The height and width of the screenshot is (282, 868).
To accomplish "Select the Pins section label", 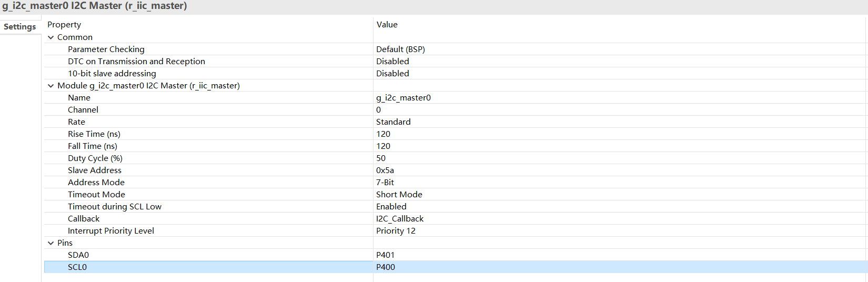I will [65, 243].
